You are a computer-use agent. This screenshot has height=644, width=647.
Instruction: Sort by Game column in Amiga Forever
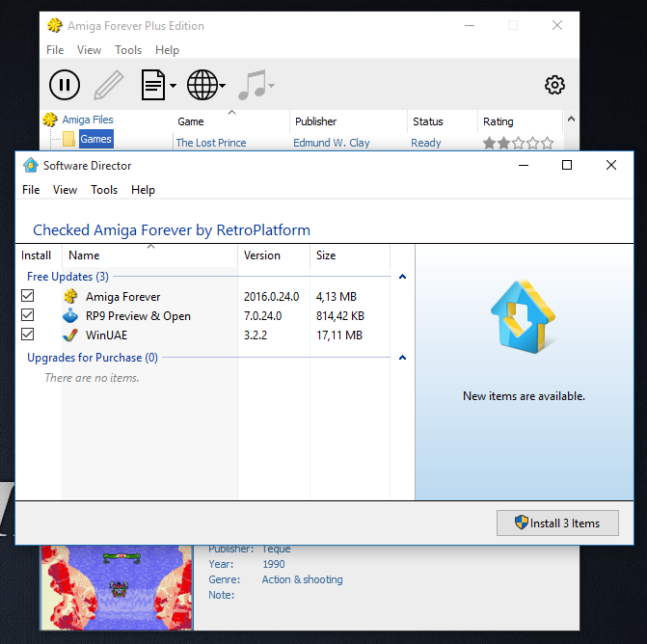[x=231, y=121]
